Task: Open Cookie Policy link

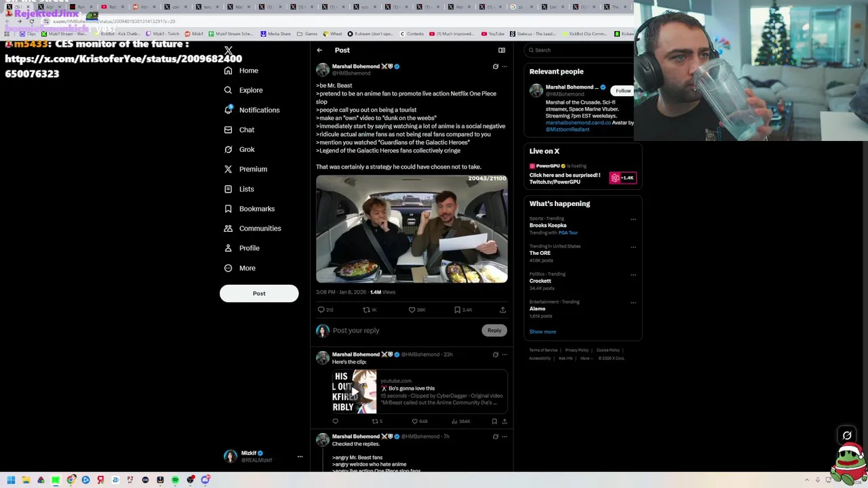Action: [608, 350]
